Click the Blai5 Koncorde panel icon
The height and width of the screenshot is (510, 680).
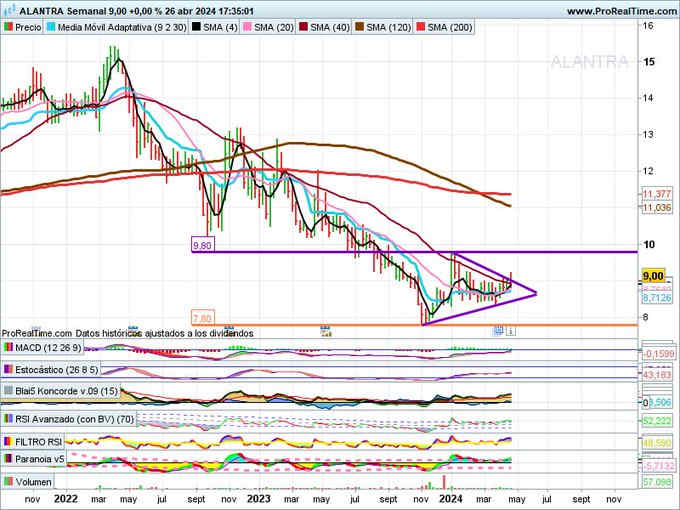[8, 391]
